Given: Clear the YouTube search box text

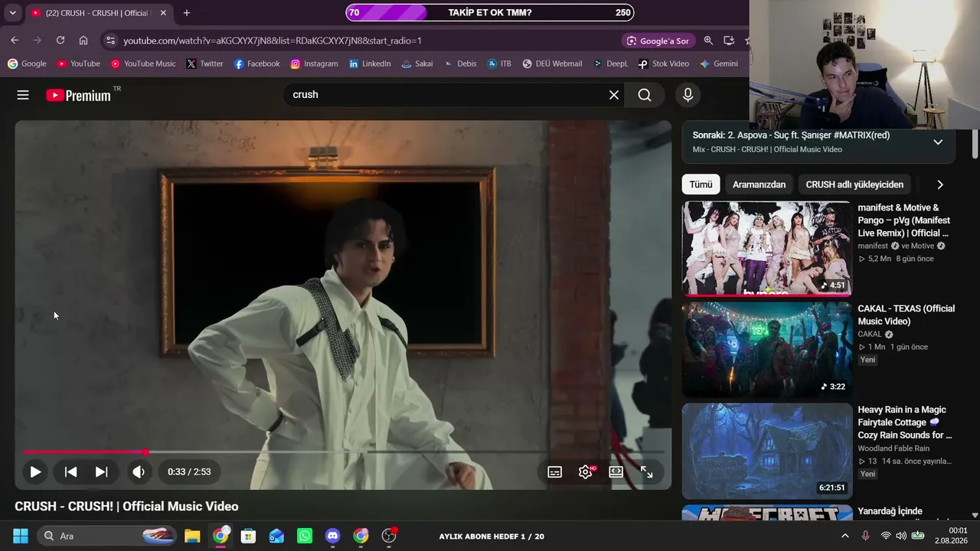Looking at the screenshot, I should click(x=614, y=95).
